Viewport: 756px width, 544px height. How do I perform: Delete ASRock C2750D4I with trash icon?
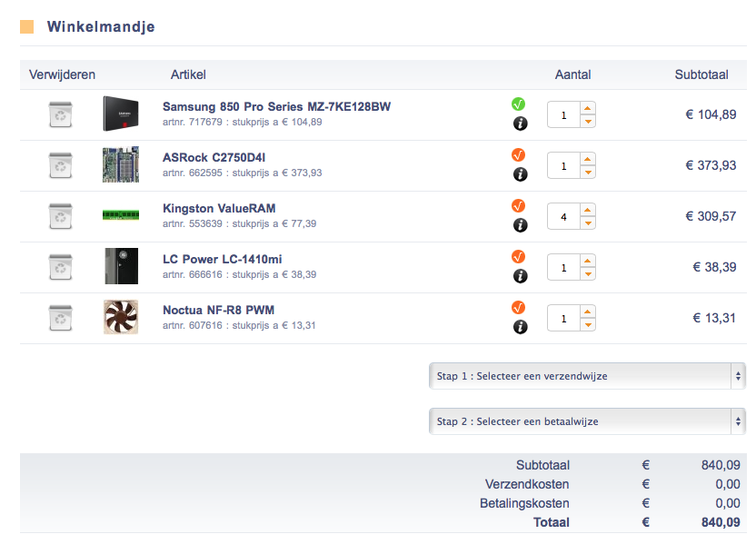coord(61,166)
